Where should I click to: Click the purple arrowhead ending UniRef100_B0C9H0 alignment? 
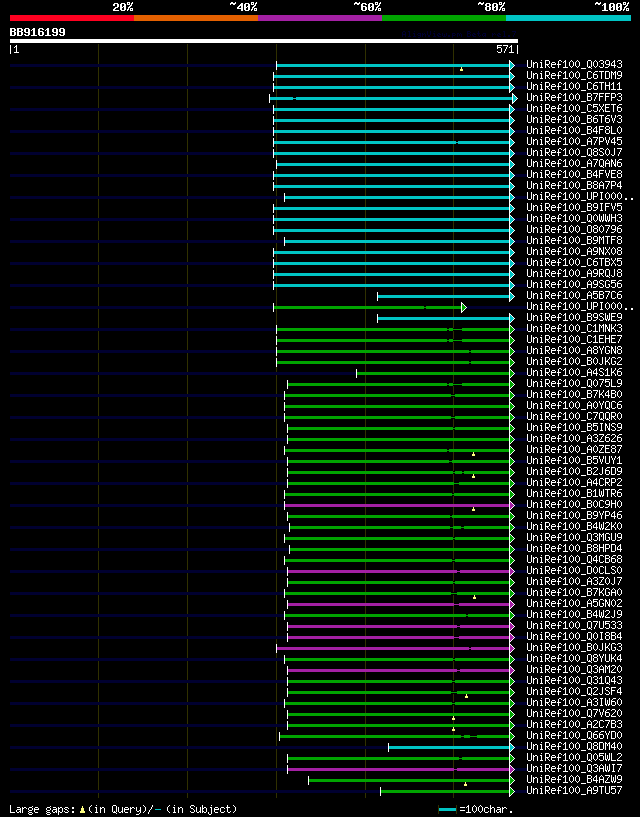click(x=512, y=505)
